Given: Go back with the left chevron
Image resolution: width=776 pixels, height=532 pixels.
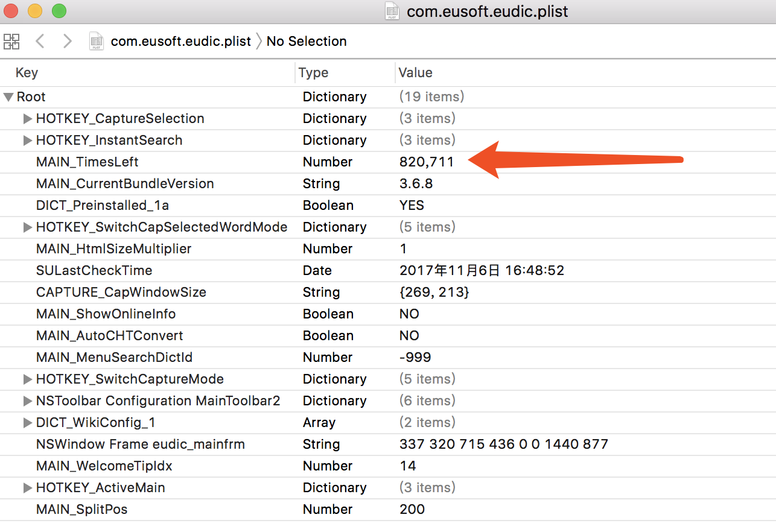Looking at the screenshot, I should (x=40, y=42).
